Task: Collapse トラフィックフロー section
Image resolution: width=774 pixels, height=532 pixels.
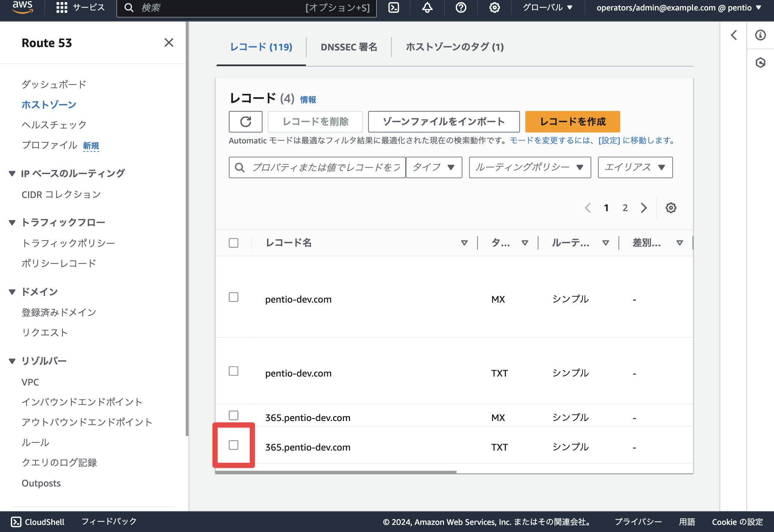Action: (12, 223)
